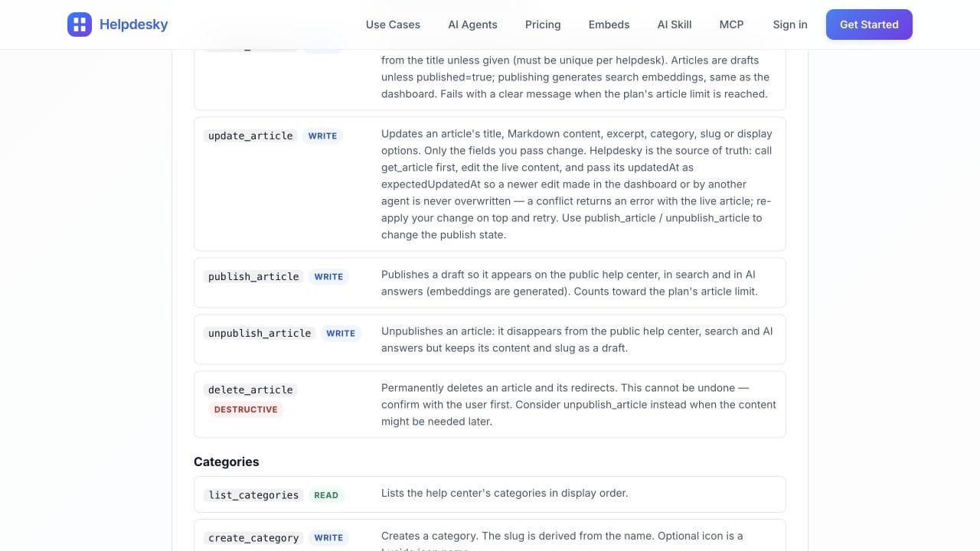Viewport: 980px width, 551px height.
Task: Navigate to Embeds
Action: [609, 24]
